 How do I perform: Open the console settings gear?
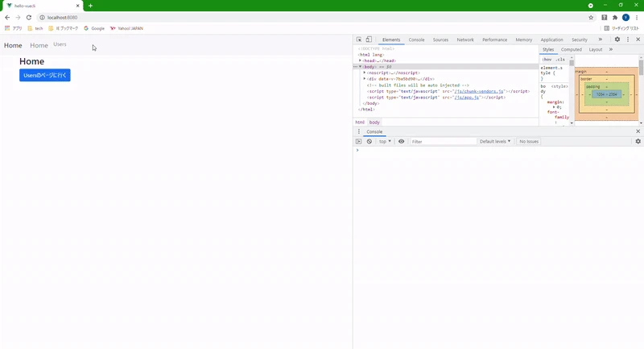pos(638,141)
